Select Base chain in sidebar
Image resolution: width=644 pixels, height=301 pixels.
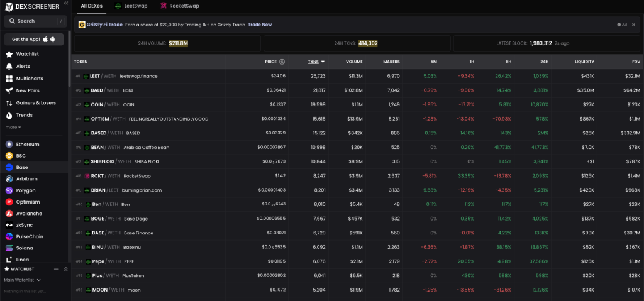click(34, 167)
